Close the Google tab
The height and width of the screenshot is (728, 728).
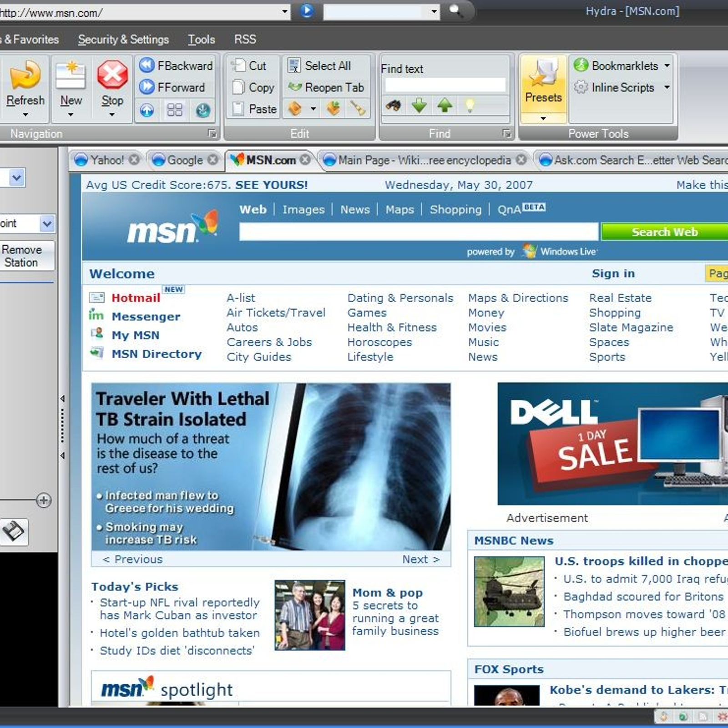[x=212, y=160]
